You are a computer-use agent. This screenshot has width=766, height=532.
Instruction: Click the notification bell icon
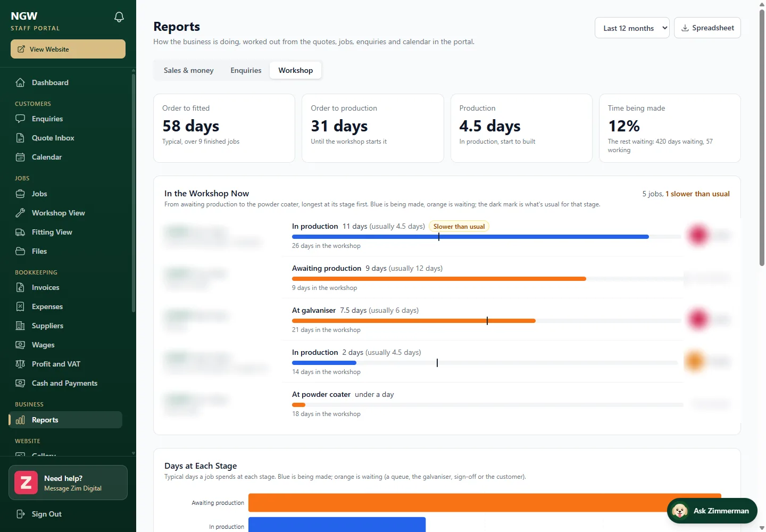coord(119,17)
